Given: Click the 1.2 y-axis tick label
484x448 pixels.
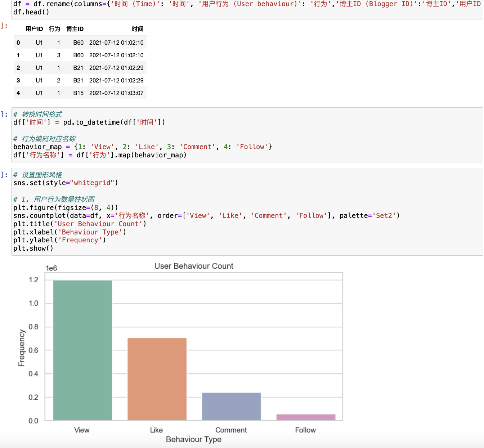Looking at the screenshot, I should tap(33, 280).
